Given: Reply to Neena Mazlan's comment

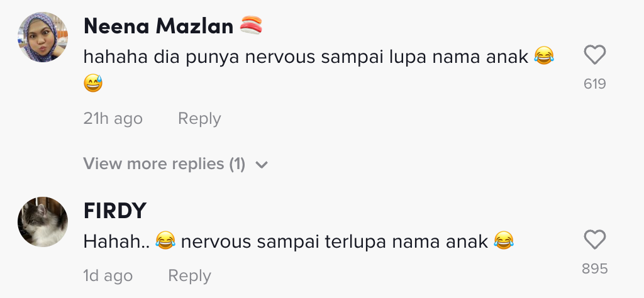Looking at the screenshot, I should pyautogui.click(x=199, y=118).
